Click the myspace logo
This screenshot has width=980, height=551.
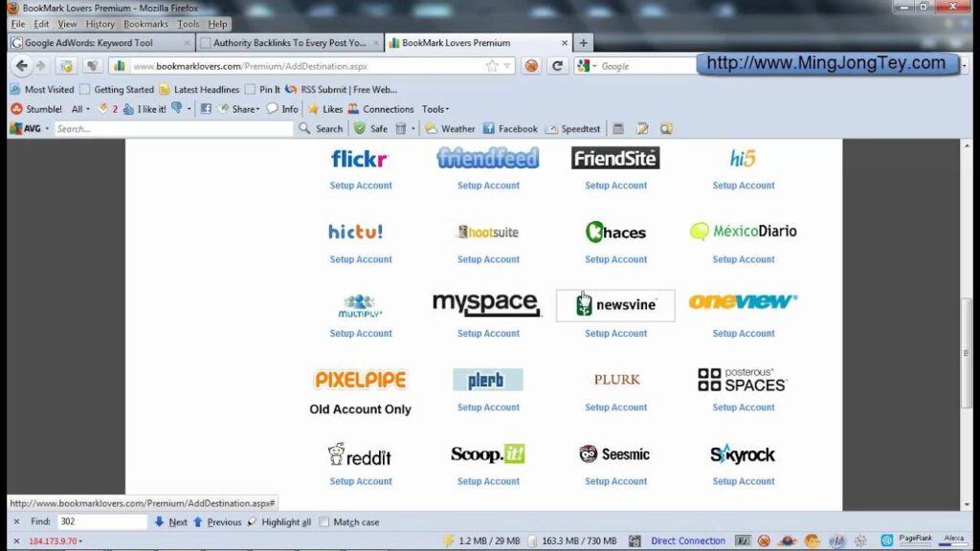(487, 304)
